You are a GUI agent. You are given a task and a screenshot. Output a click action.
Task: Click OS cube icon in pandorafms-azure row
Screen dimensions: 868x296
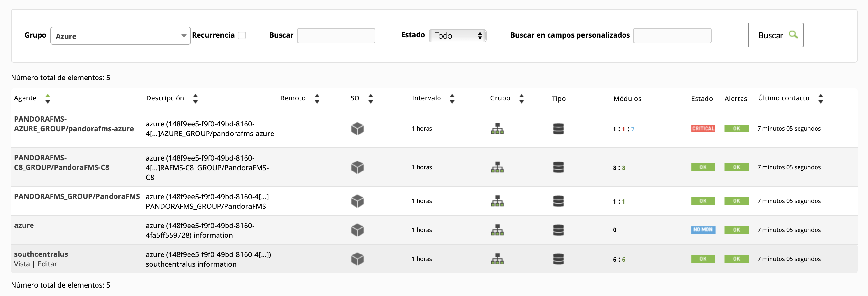click(x=357, y=128)
